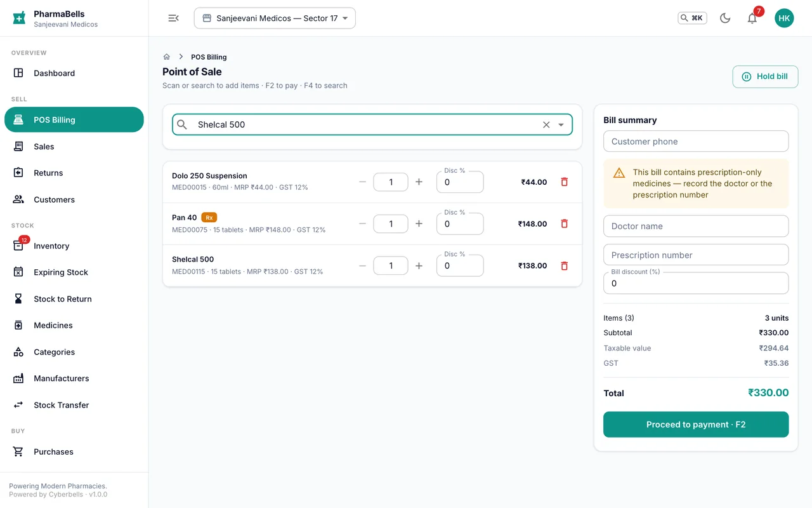Screen dimensions: 812x508
Task: Increase Pan 40 quantity with plus
Action: coord(419,224)
